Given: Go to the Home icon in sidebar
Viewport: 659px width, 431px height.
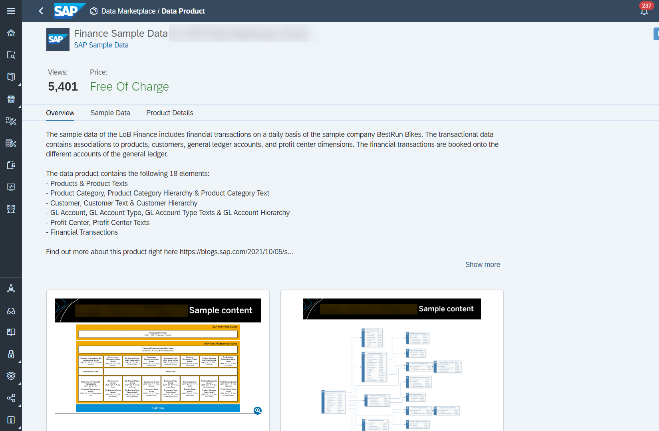Looking at the screenshot, I should 11,33.
